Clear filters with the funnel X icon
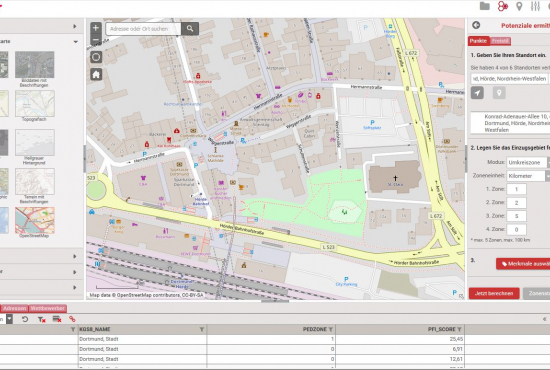 41,319
